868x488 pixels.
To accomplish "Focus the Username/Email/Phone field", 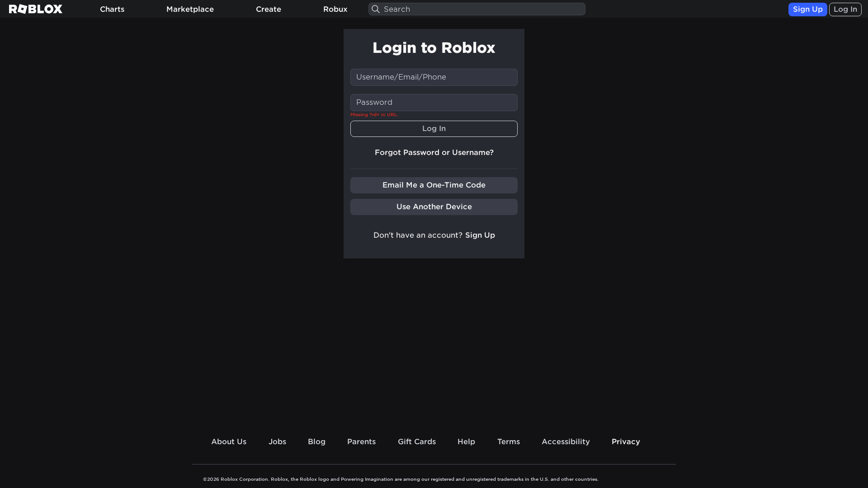I will coord(434,77).
